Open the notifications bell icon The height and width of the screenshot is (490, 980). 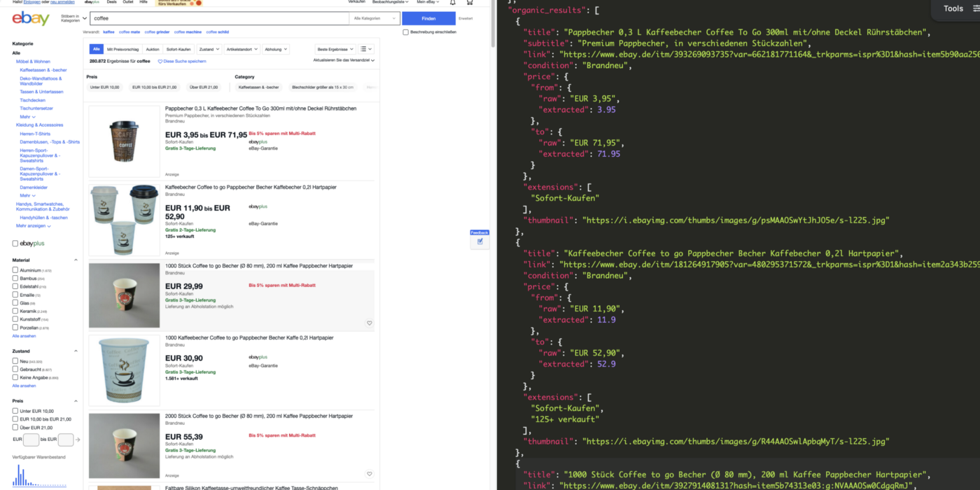tap(452, 2)
